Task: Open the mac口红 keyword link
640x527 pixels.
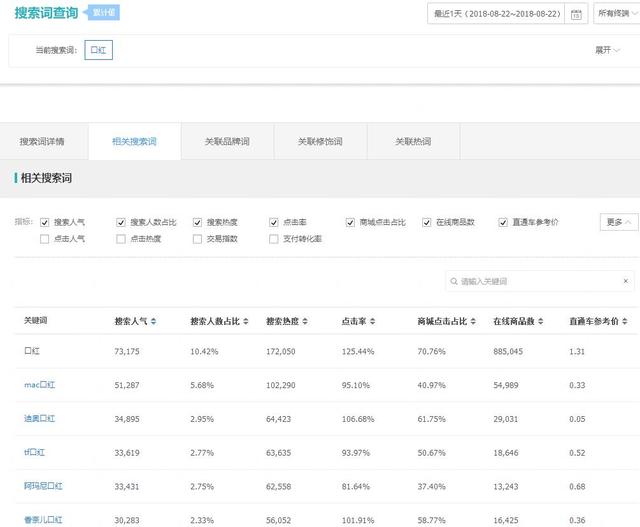Action: pos(40,385)
